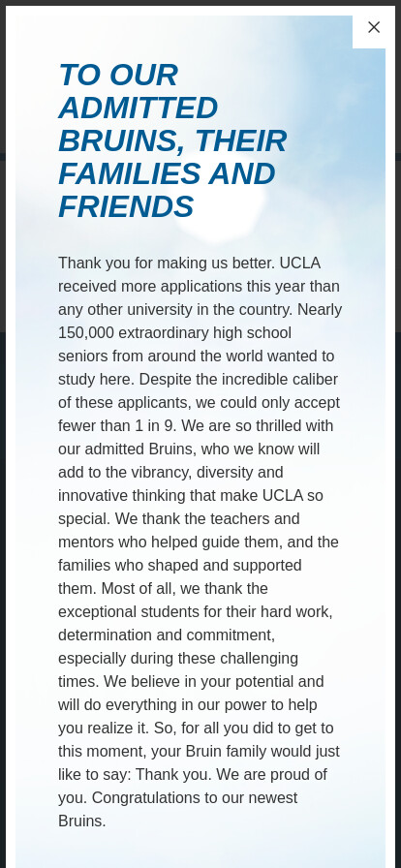The image size is (401, 868).
Task: Click 'Thank you for making us better'
Action: [167, 263]
